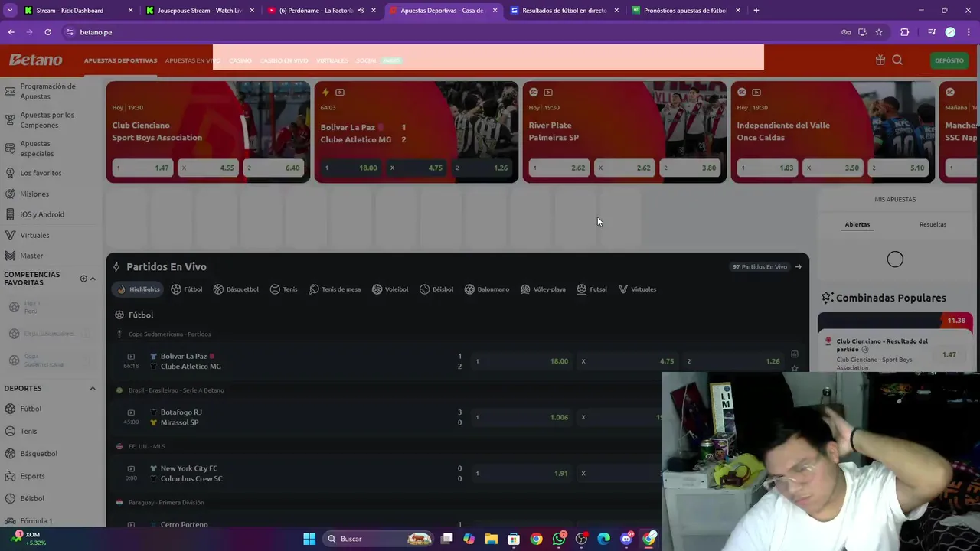
Task: Select Básquetbol in the Deportes sidebar list
Action: point(38,454)
